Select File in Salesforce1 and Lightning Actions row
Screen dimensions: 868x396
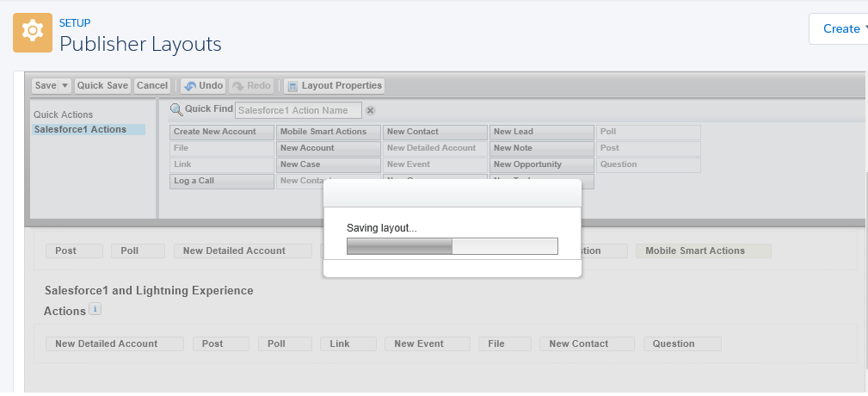click(x=505, y=344)
